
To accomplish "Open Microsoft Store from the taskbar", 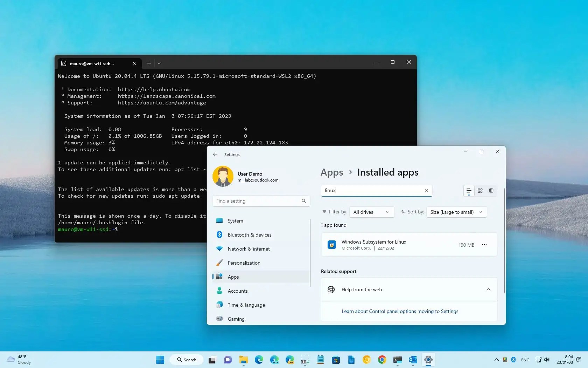I will click(336, 360).
